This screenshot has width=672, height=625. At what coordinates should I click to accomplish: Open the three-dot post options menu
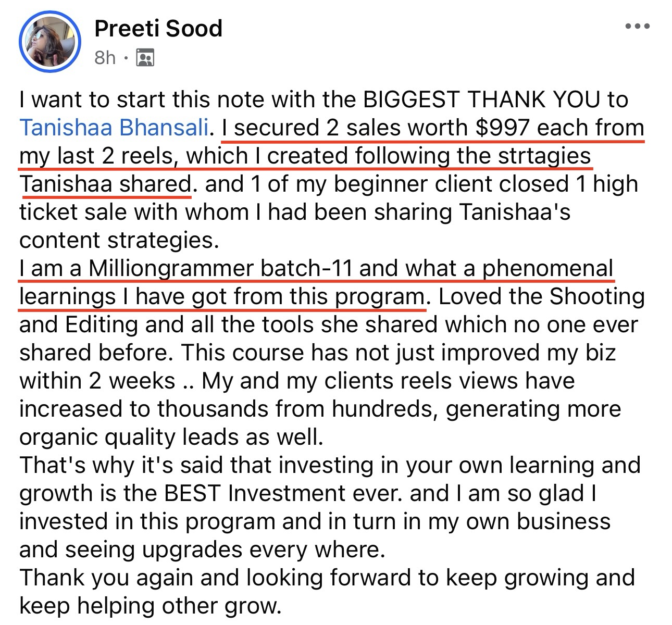click(x=637, y=27)
